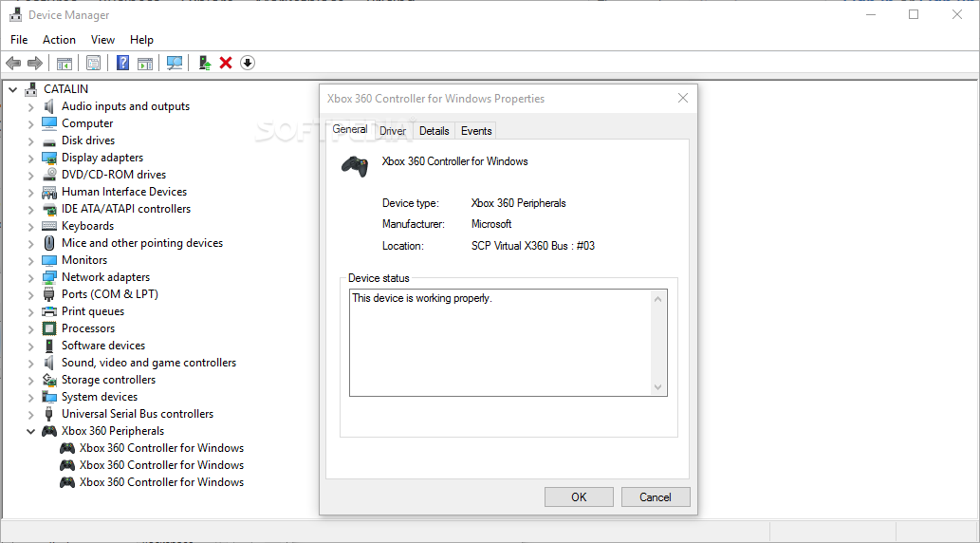Click the Mice and other pointing devices icon
The height and width of the screenshot is (543, 980).
48,243
